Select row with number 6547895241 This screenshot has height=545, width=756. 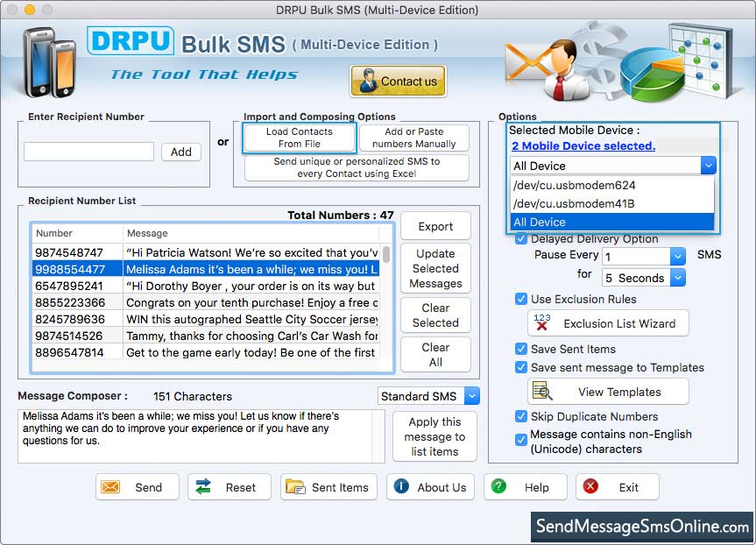tap(206, 286)
